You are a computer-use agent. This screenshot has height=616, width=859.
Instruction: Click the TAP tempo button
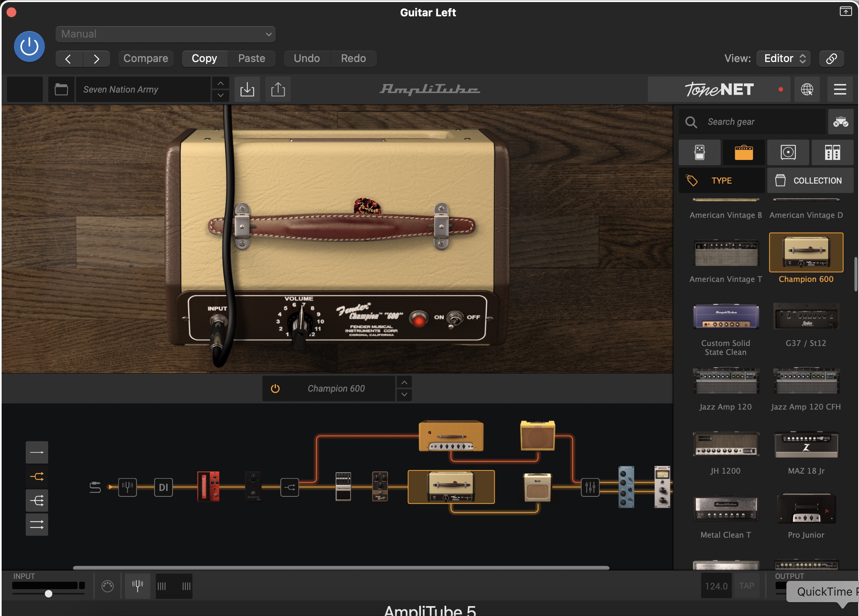(x=746, y=586)
